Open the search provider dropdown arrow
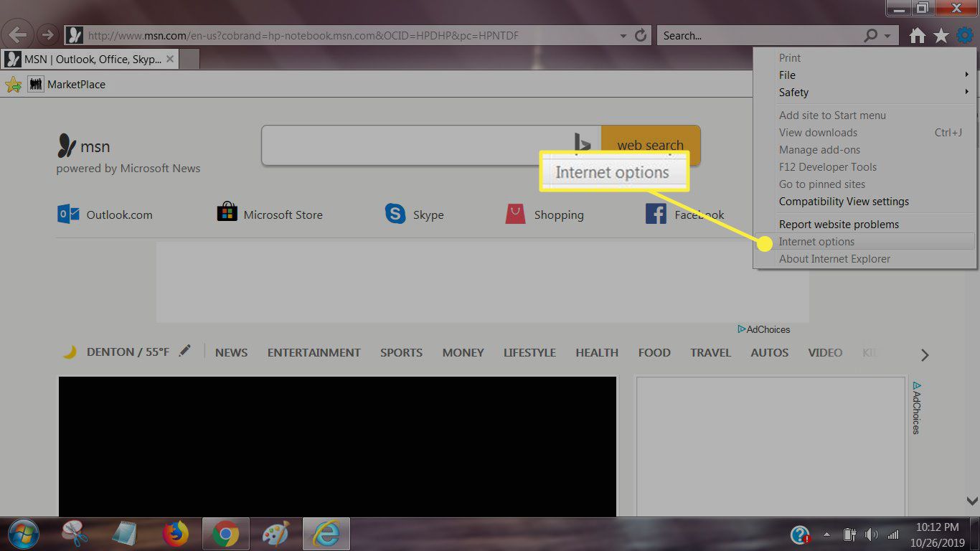The width and height of the screenshot is (980, 551). tap(888, 35)
